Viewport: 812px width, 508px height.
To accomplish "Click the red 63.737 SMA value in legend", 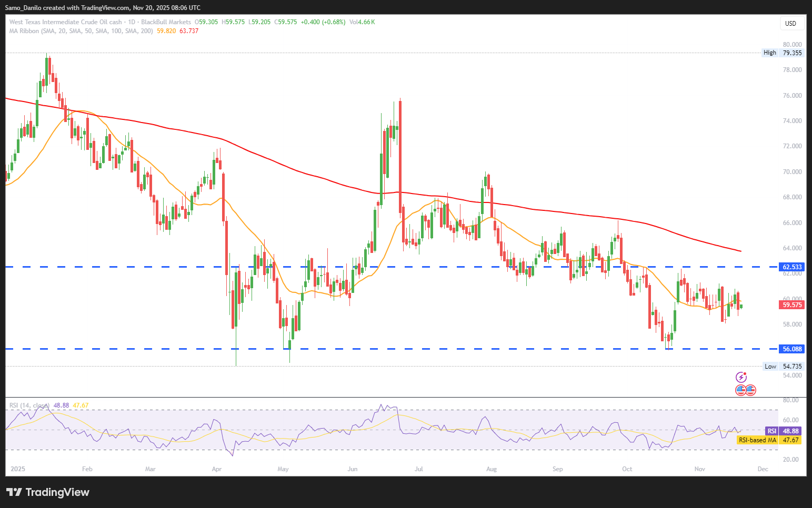I will pyautogui.click(x=189, y=31).
